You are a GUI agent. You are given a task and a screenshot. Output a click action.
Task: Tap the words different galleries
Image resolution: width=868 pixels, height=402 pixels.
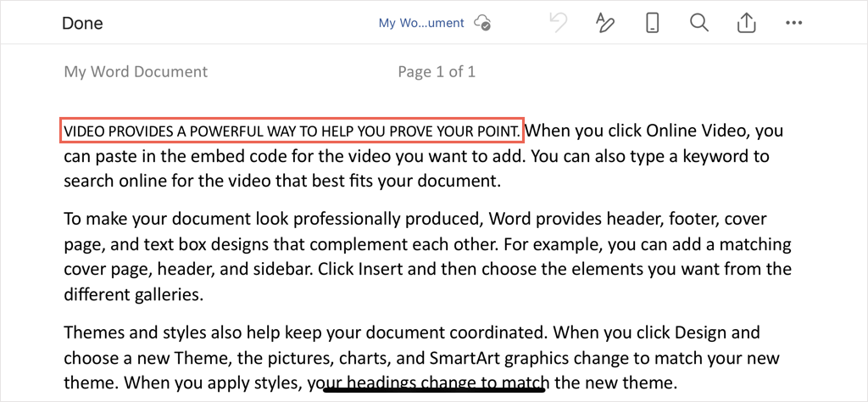(131, 295)
